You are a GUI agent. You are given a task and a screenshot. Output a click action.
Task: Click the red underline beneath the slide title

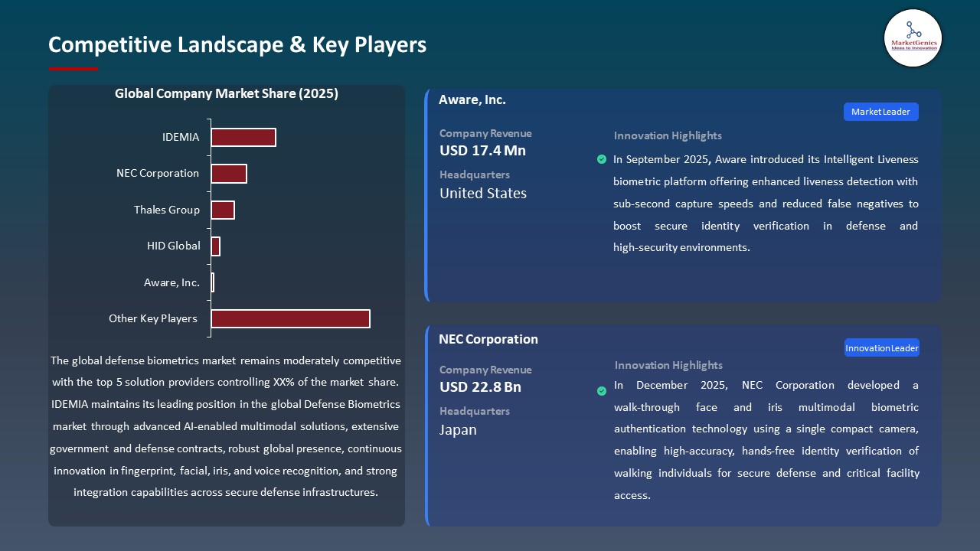point(73,67)
